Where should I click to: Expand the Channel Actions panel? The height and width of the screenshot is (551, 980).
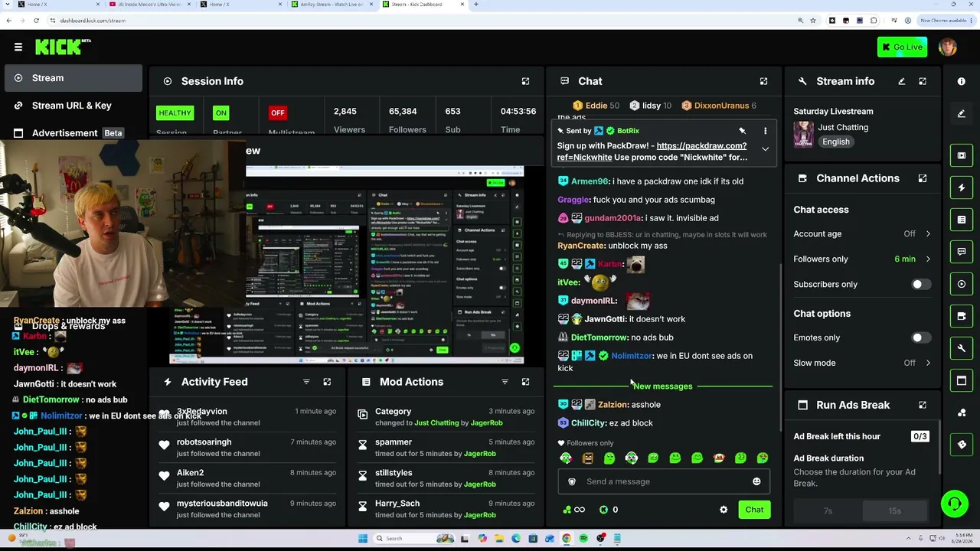tap(923, 178)
